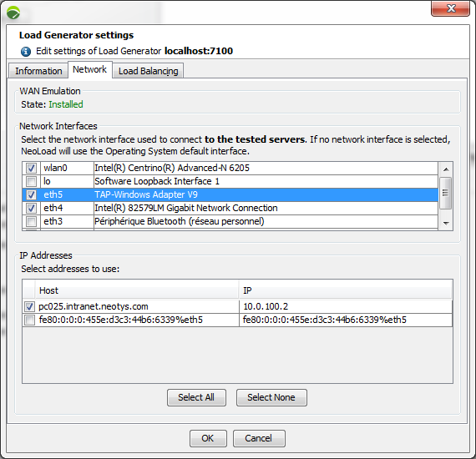Click the Select None button

tap(271, 397)
